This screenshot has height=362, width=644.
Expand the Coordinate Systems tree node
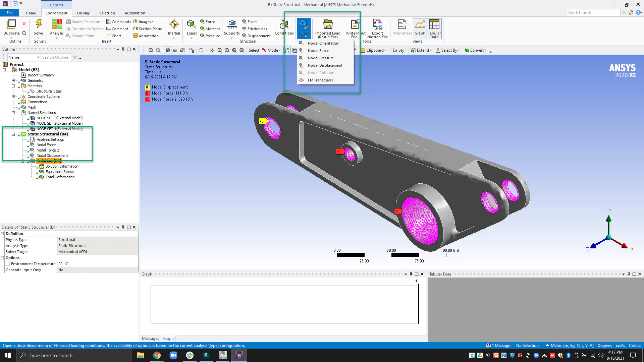pyautogui.click(x=13, y=97)
